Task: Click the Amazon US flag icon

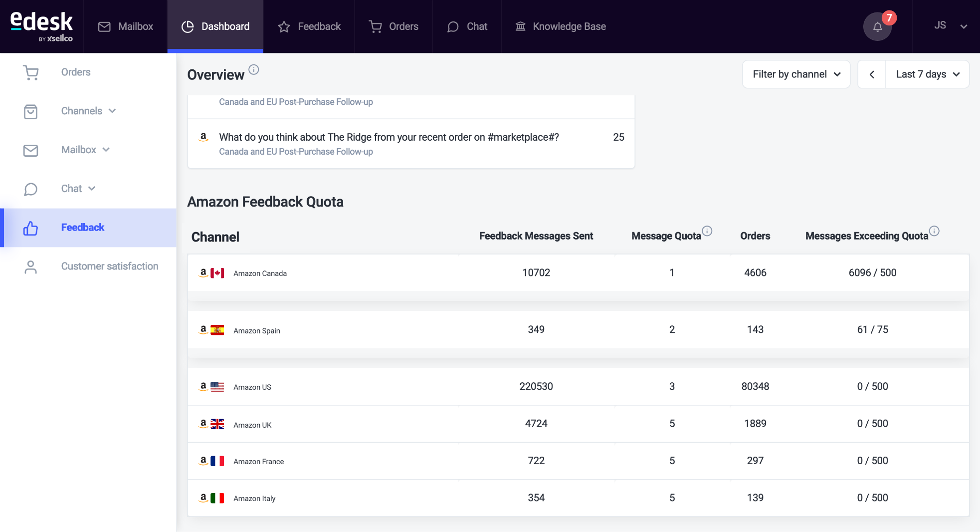Action: [x=217, y=387]
